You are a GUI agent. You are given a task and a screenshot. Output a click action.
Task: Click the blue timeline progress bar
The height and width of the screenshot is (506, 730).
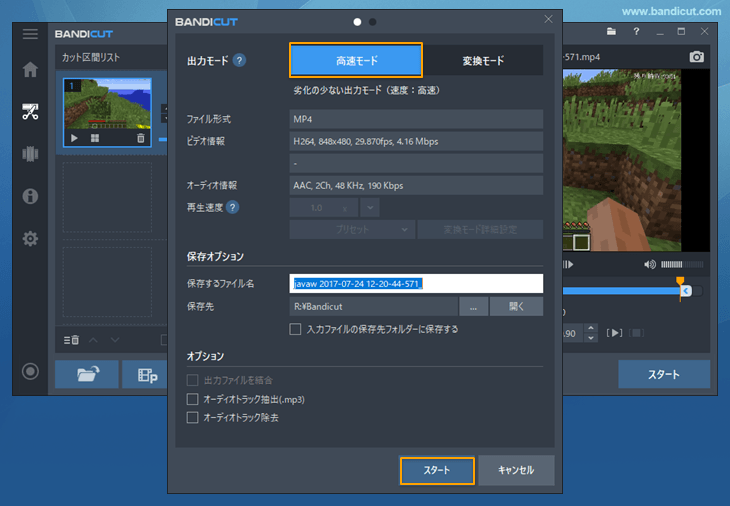click(621, 291)
